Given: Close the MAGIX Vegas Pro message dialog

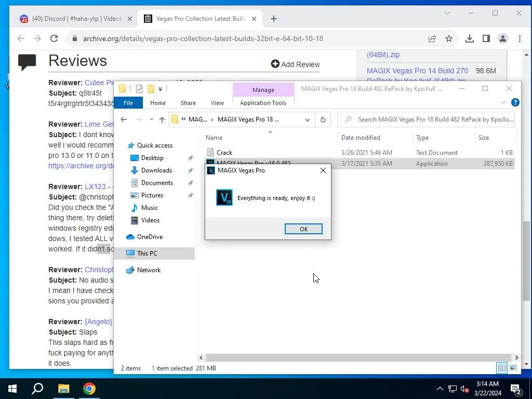Looking at the screenshot, I should coord(323,170).
